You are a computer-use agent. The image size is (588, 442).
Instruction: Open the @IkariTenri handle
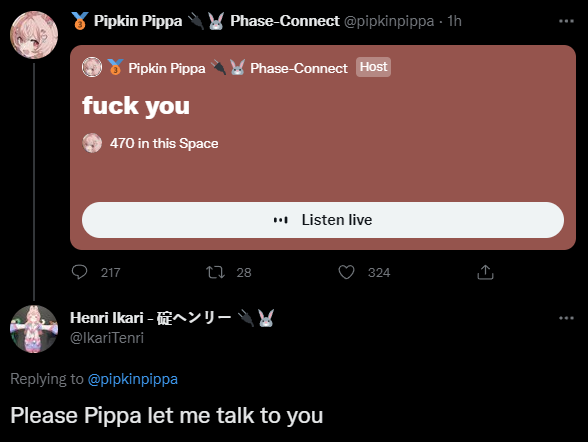point(107,338)
